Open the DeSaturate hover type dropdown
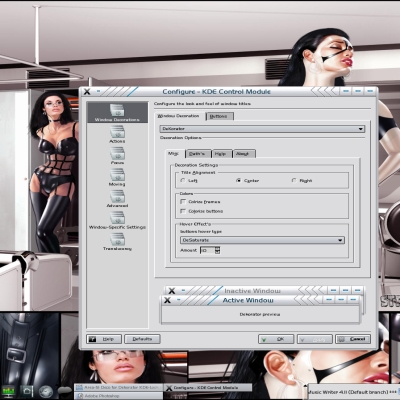Image resolution: width=400 pixels, height=400 pixels. click(262, 240)
